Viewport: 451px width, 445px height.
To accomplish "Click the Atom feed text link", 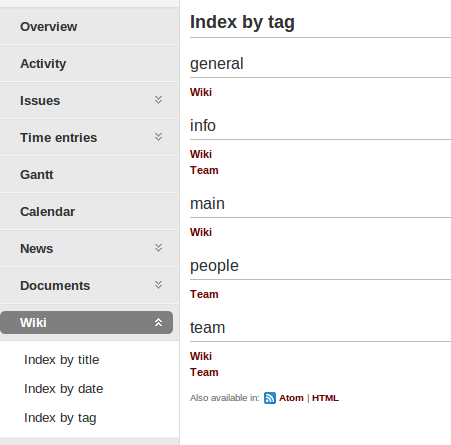I will pyautogui.click(x=291, y=398).
